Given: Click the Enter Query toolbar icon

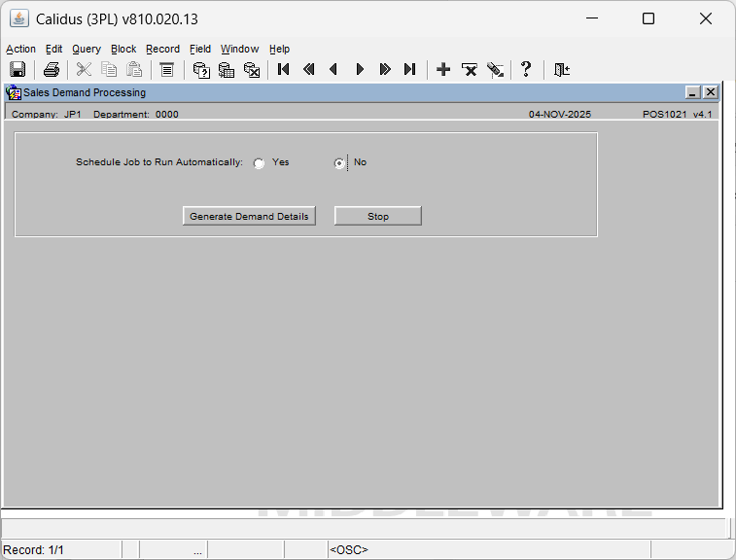Looking at the screenshot, I should [x=201, y=69].
